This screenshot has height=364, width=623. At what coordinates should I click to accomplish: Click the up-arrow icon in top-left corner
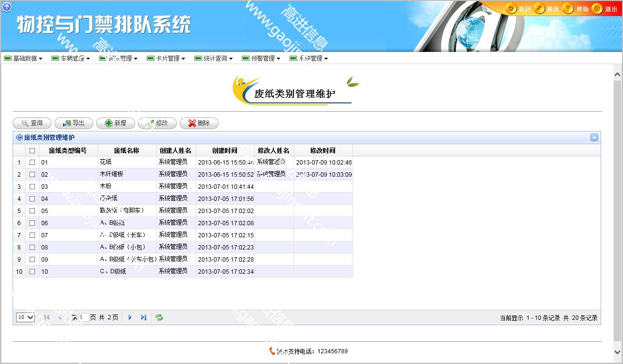(7, 6)
